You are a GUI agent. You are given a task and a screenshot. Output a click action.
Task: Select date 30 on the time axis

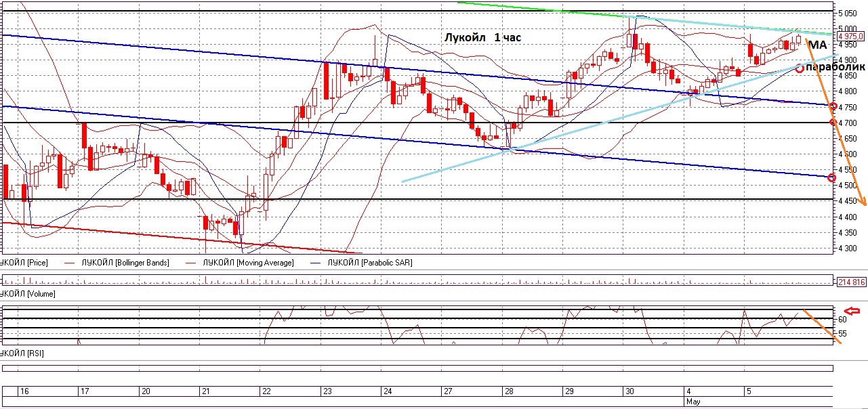(629, 391)
